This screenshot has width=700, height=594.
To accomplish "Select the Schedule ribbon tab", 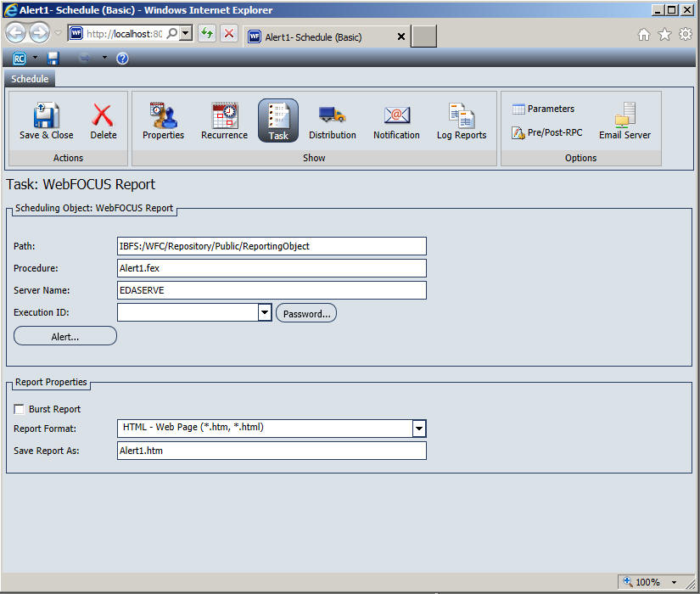I will click(x=30, y=79).
